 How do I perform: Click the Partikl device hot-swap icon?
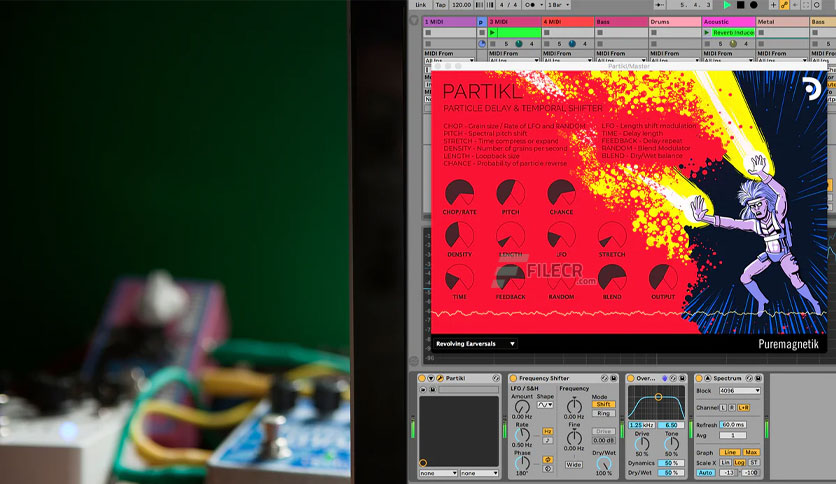click(496, 378)
